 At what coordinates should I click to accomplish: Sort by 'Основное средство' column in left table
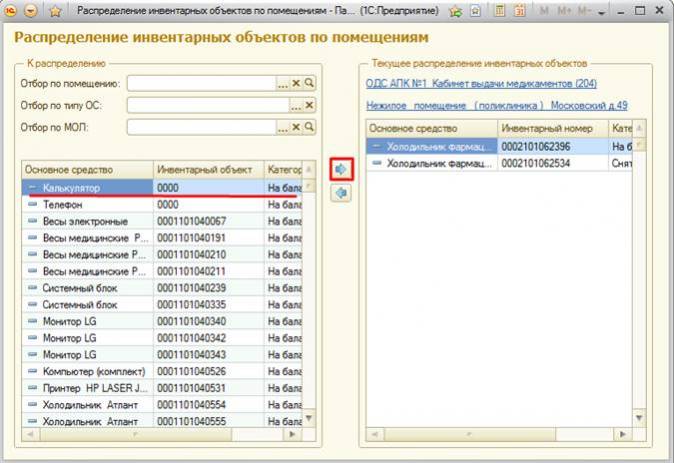(86, 169)
